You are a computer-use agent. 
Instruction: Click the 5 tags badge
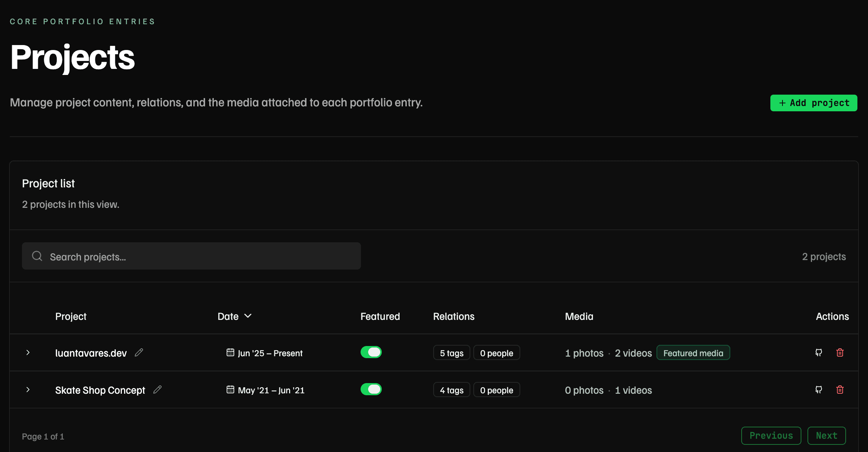click(452, 353)
